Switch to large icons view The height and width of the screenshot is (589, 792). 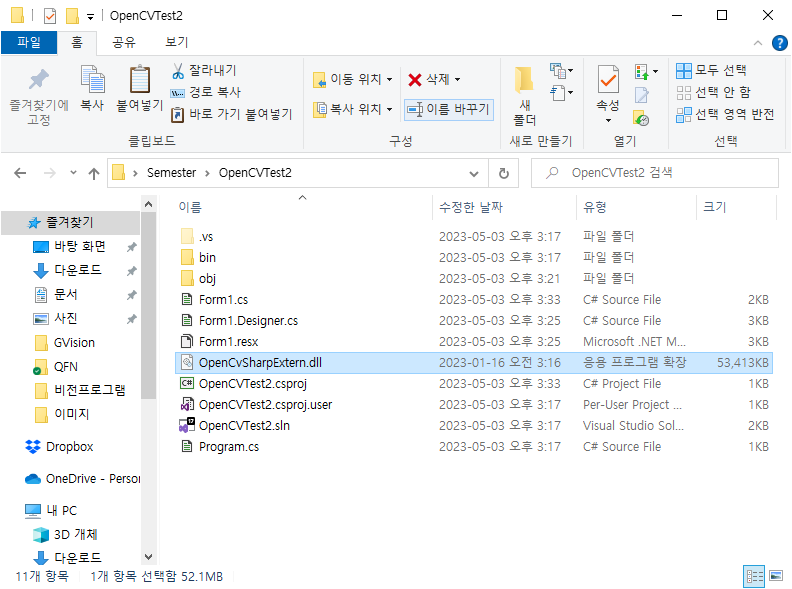[776, 575]
